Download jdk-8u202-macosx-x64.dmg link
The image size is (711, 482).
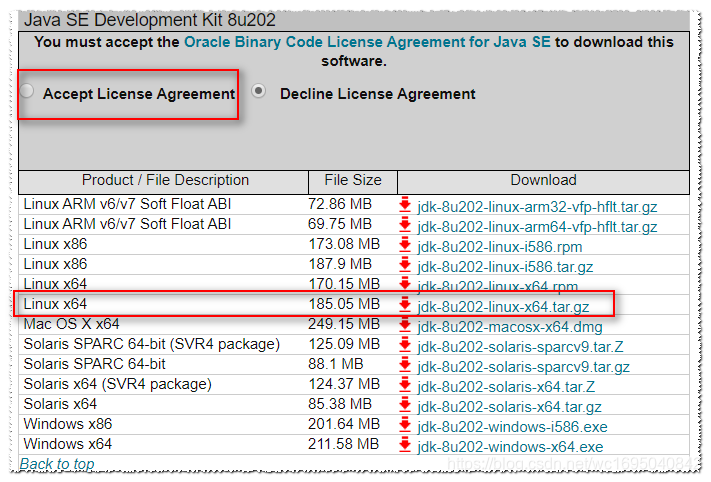(x=510, y=327)
